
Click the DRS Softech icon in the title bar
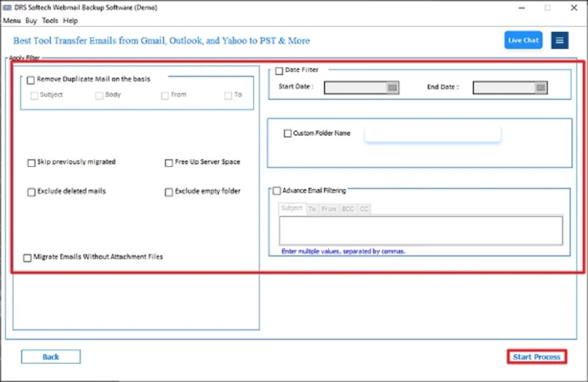pyautogui.click(x=8, y=8)
